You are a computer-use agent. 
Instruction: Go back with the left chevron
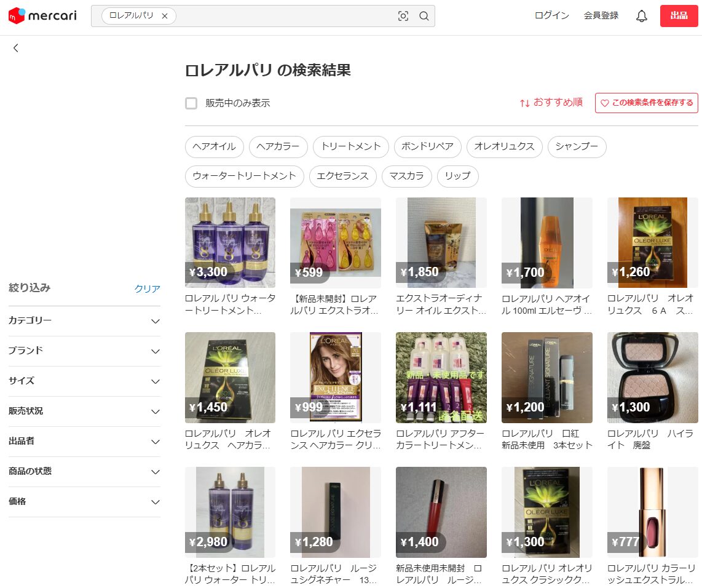(15, 48)
